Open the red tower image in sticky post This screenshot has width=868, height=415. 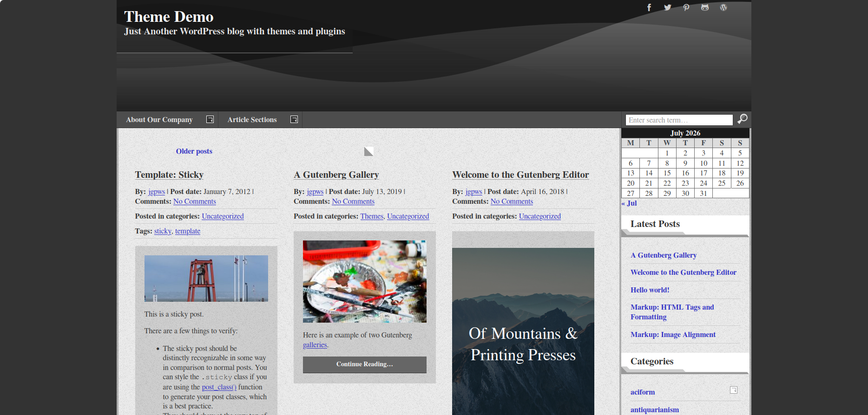[206, 279]
